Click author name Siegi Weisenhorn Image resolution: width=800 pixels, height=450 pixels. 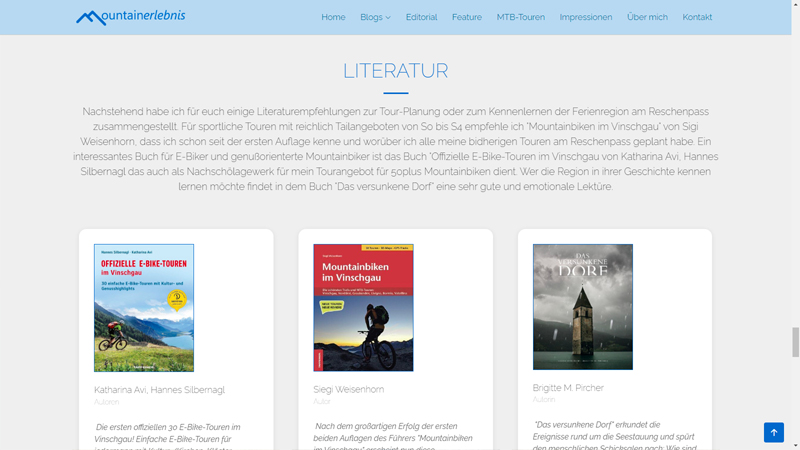[348, 389]
